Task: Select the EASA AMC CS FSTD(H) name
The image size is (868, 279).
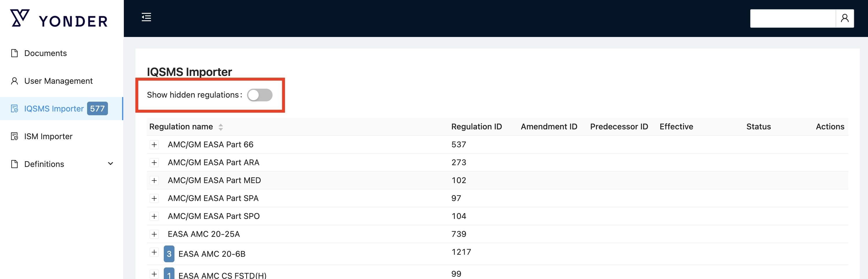Action: point(222,275)
